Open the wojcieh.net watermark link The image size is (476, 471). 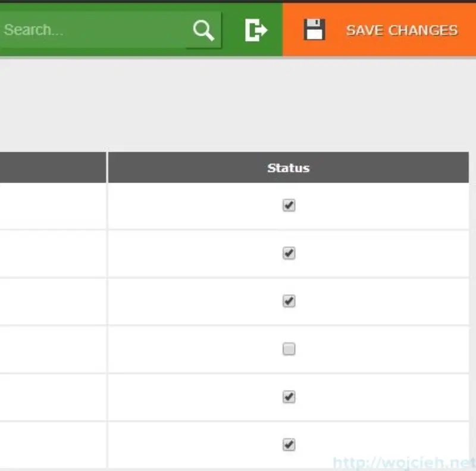(403, 462)
